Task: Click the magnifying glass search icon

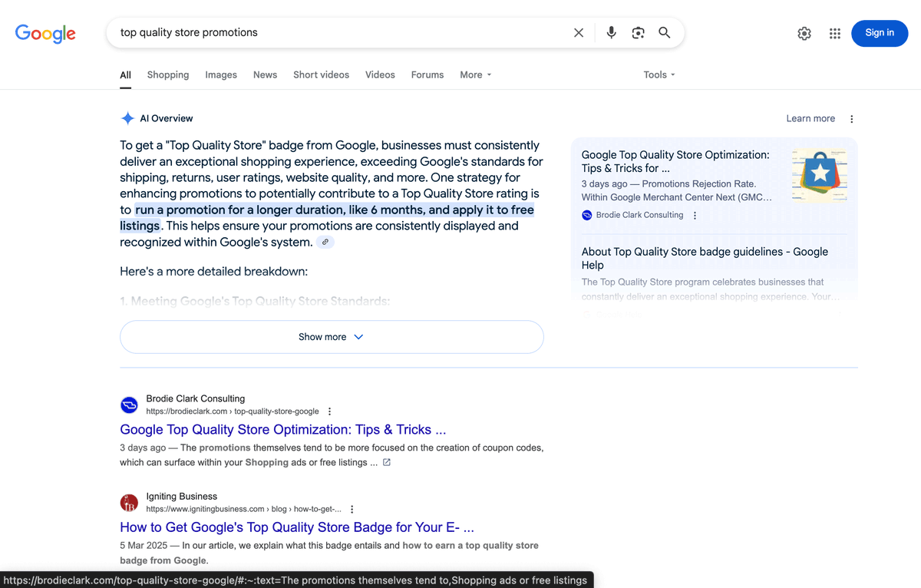Action: tap(665, 33)
